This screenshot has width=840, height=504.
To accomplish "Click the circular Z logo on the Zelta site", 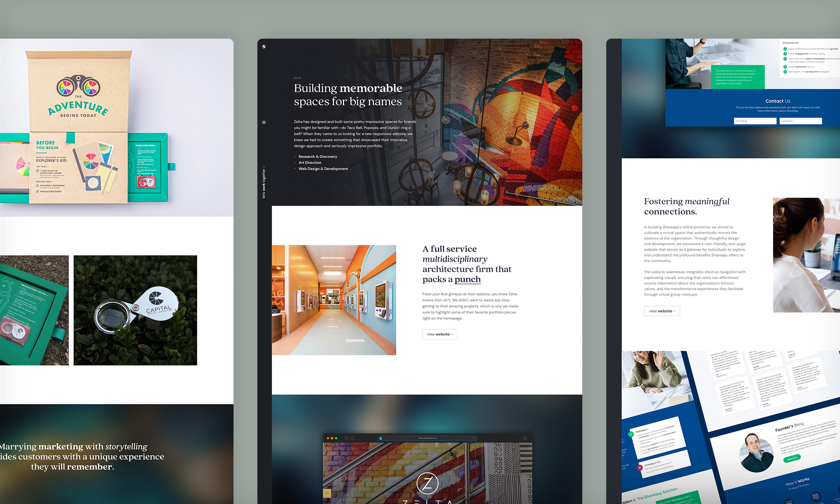I will coord(427,483).
